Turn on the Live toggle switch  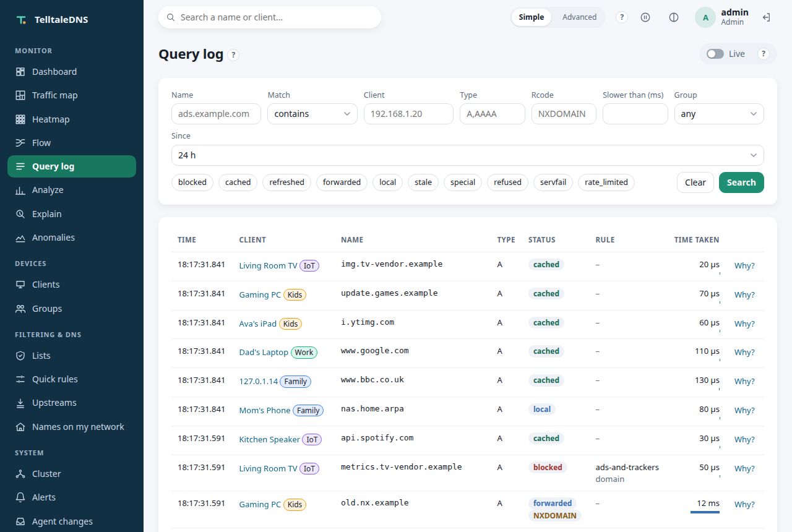click(x=715, y=54)
